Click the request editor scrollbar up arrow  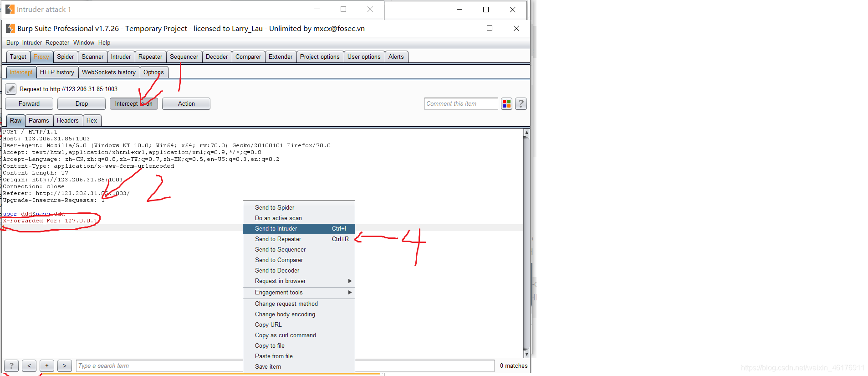point(526,133)
